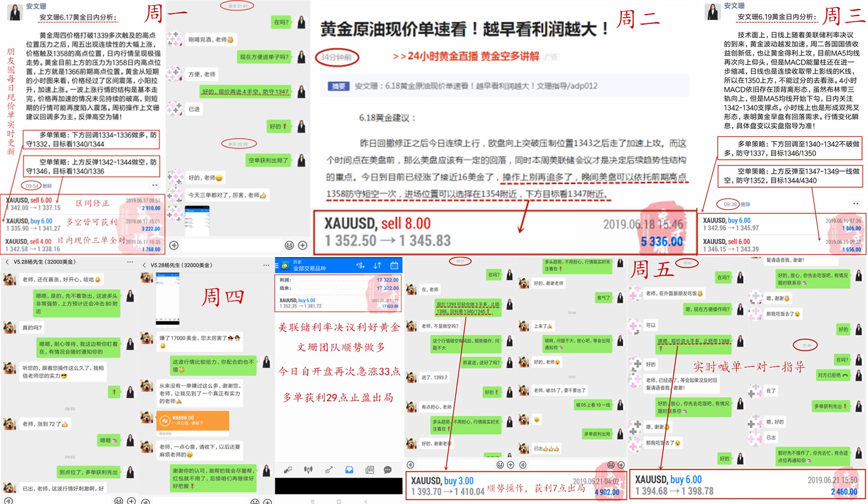Open news tab in trading app bottom bar
Screen dimensions: 868x504
point(370,470)
